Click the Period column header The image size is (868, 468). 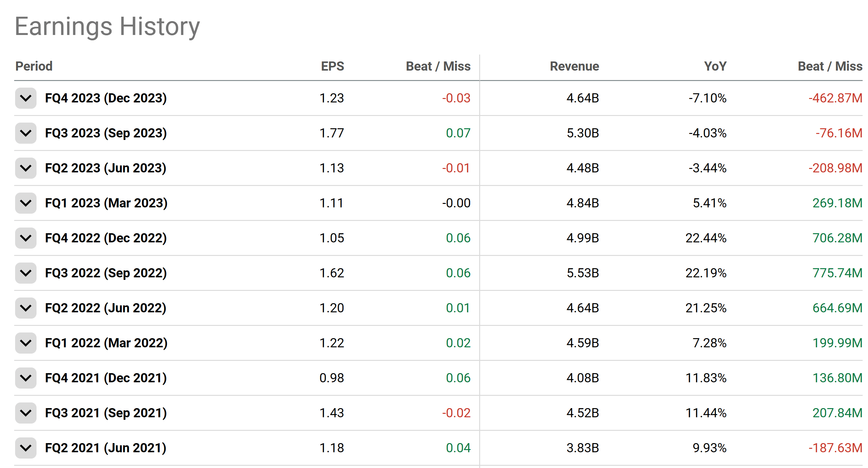point(34,66)
